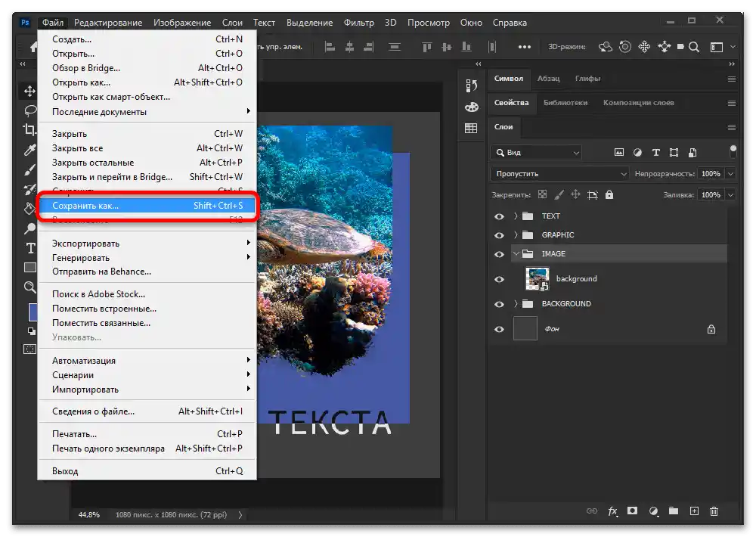Viewport: 756px width, 537px height.
Task: Open the Редактирование menu
Action: tap(108, 23)
